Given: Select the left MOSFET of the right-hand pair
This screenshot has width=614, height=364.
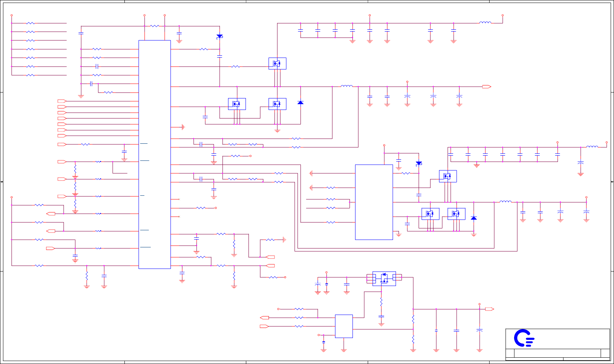Looking at the screenshot, I should [x=431, y=214].
